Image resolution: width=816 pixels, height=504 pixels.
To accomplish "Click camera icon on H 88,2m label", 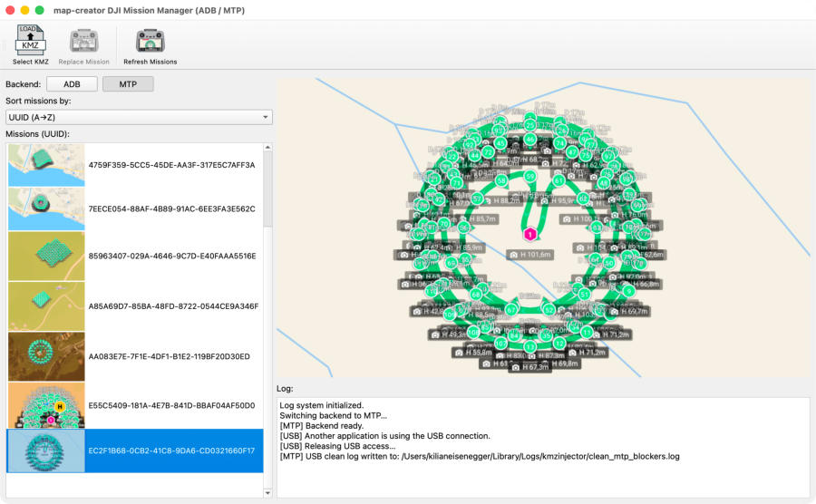I will pyautogui.click(x=486, y=201).
